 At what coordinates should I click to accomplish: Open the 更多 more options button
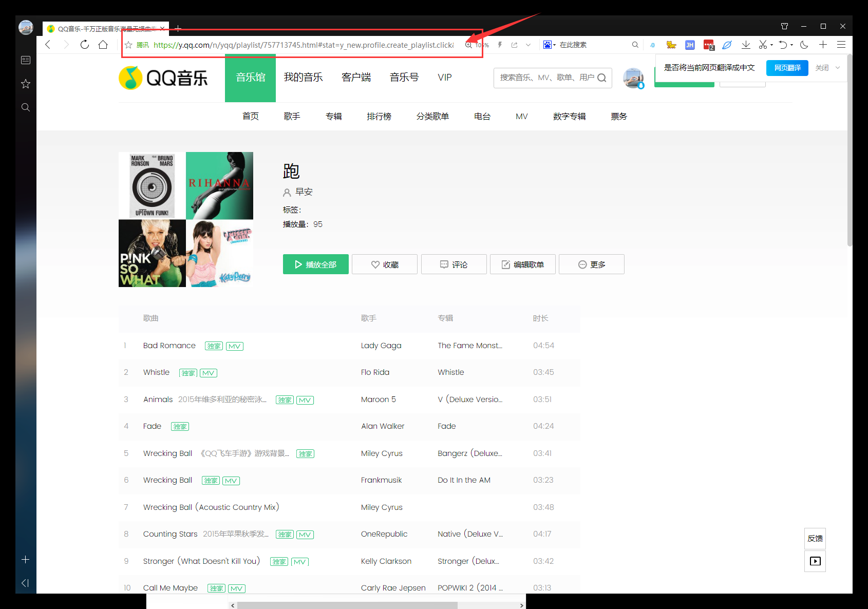coord(592,264)
